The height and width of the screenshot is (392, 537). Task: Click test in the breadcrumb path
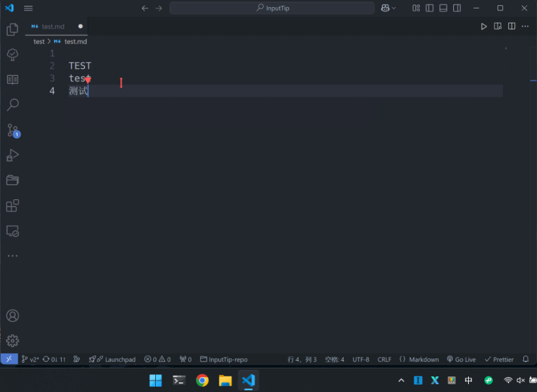click(x=38, y=41)
